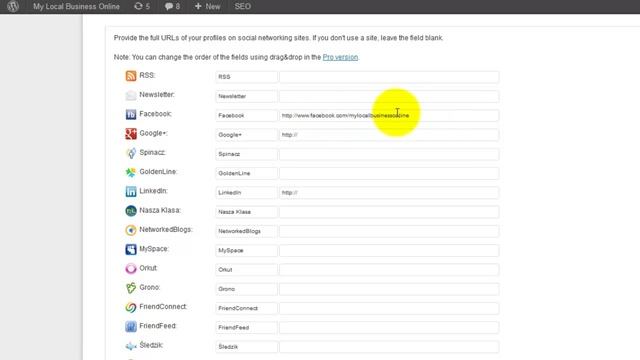This screenshot has width=640, height=360.
Task: Edit the Grono label field
Action: click(246, 289)
